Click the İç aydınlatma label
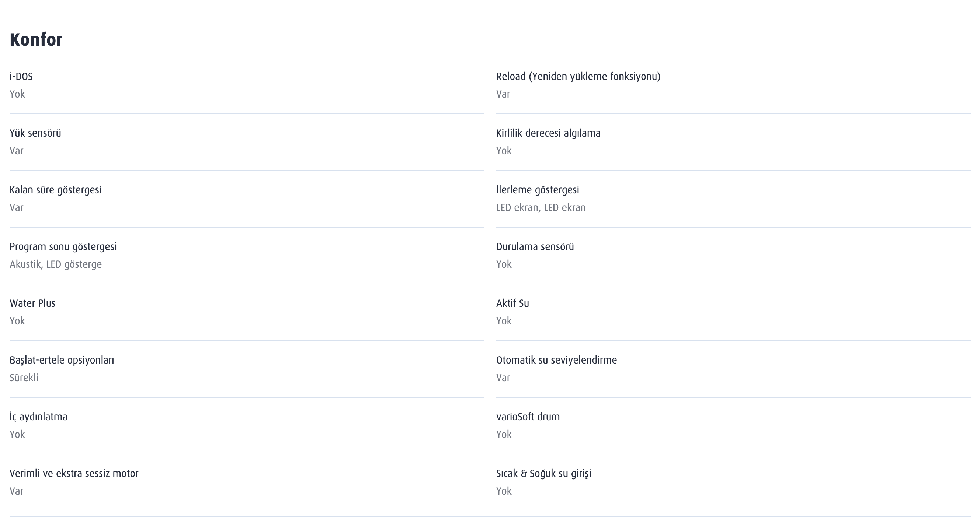 (38, 417)
